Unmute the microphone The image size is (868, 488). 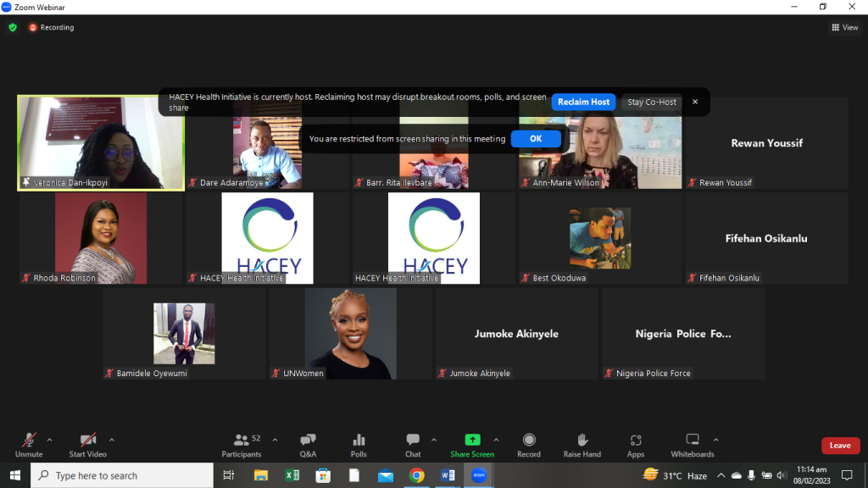pos(29,446)
